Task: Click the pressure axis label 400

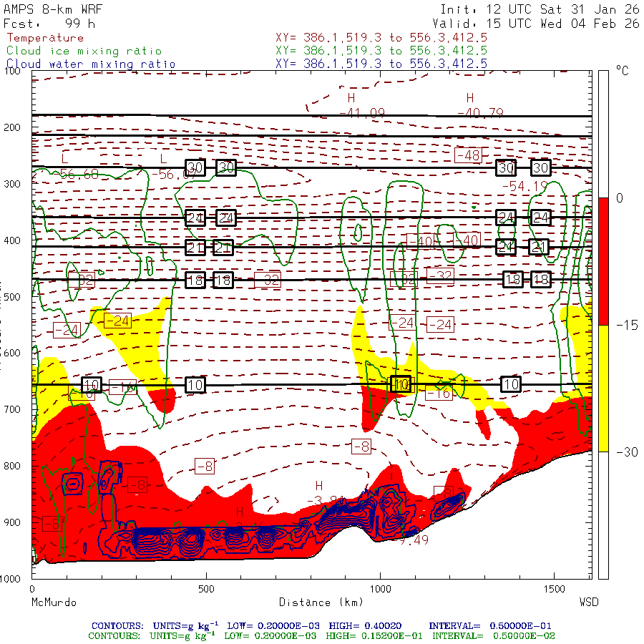Action: click(x=12, y=240)
